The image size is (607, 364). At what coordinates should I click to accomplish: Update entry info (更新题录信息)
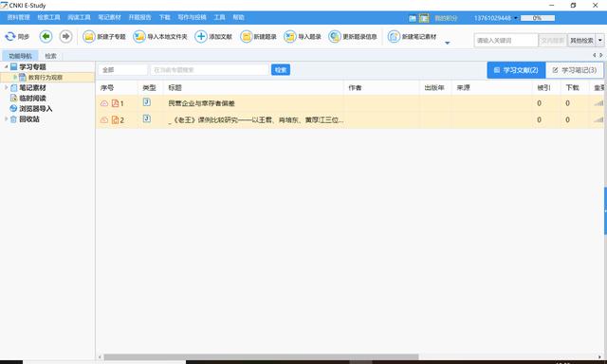(x=353, y=37)
